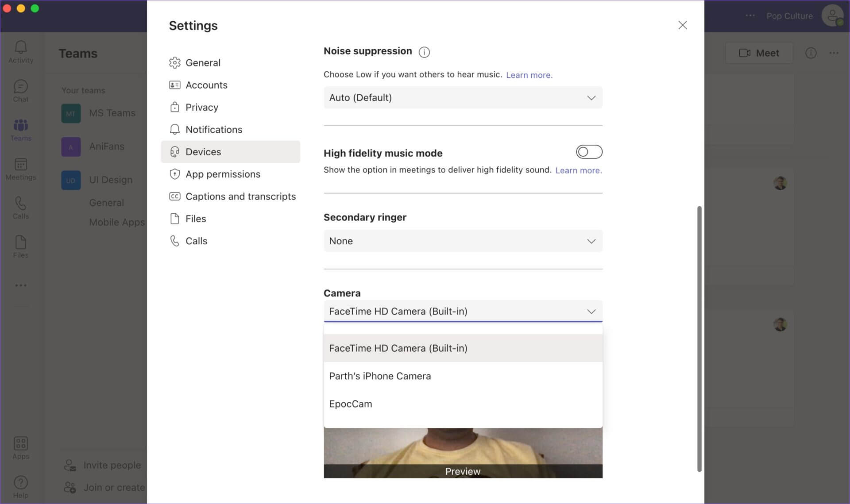The width and height of the screenshot is (850, 504).
Task: Open Accounts settings section
Action: pyautogui.click(x=230, y=85)
